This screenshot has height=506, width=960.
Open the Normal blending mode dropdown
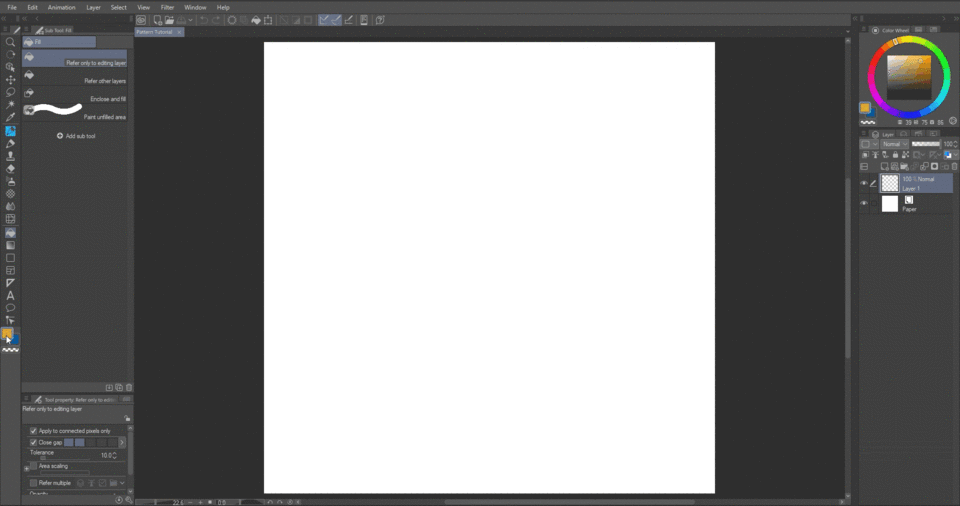(894, 144)
